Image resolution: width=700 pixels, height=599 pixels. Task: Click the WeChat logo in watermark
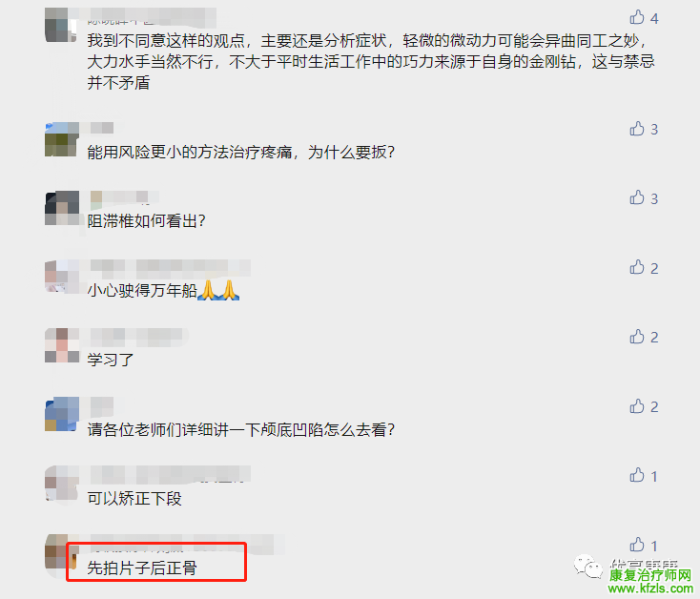click(x=588, y=567)
